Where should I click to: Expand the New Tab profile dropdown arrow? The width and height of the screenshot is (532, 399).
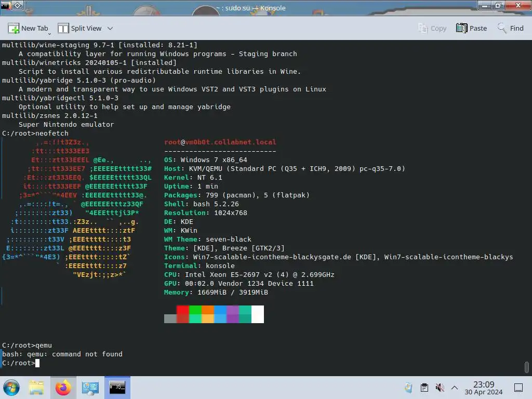(50, 34)
